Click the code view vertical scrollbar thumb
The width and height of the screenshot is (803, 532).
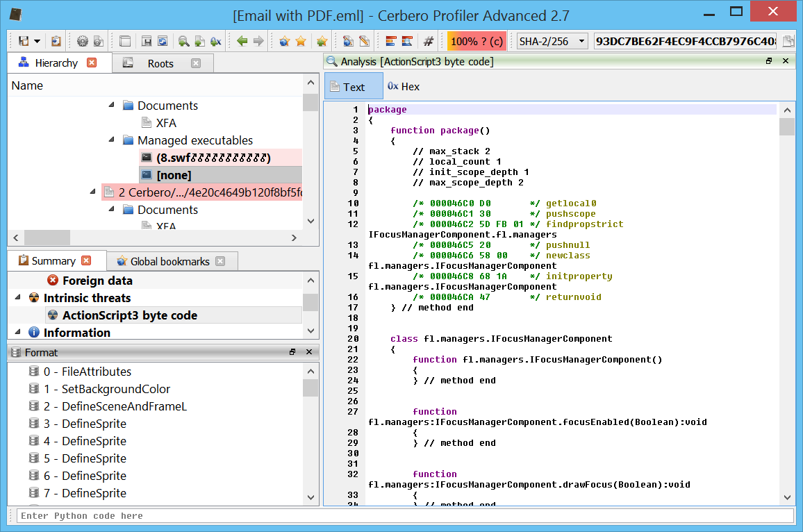click(x=787, y=127)
